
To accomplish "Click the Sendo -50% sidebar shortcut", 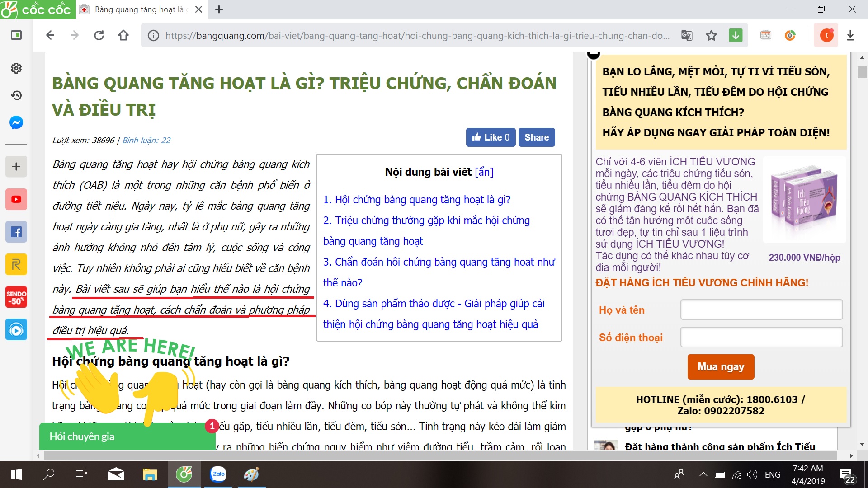I will 16,297.
